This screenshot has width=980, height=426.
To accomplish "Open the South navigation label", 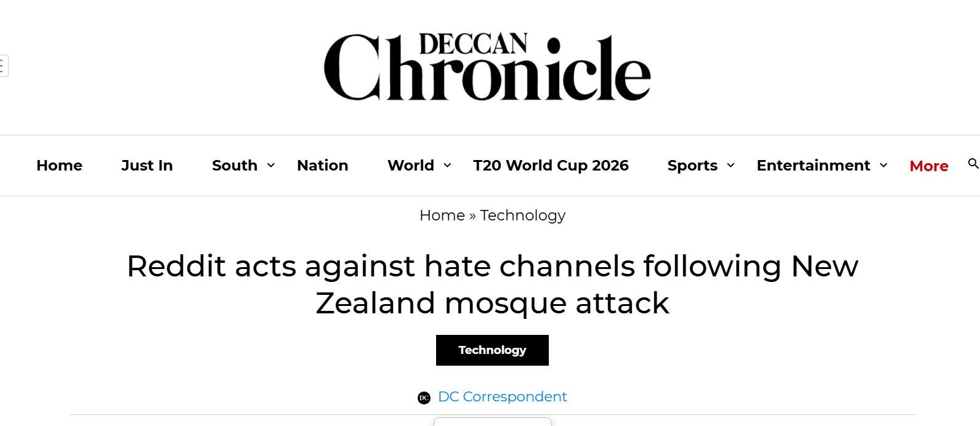I will [234, 166].
